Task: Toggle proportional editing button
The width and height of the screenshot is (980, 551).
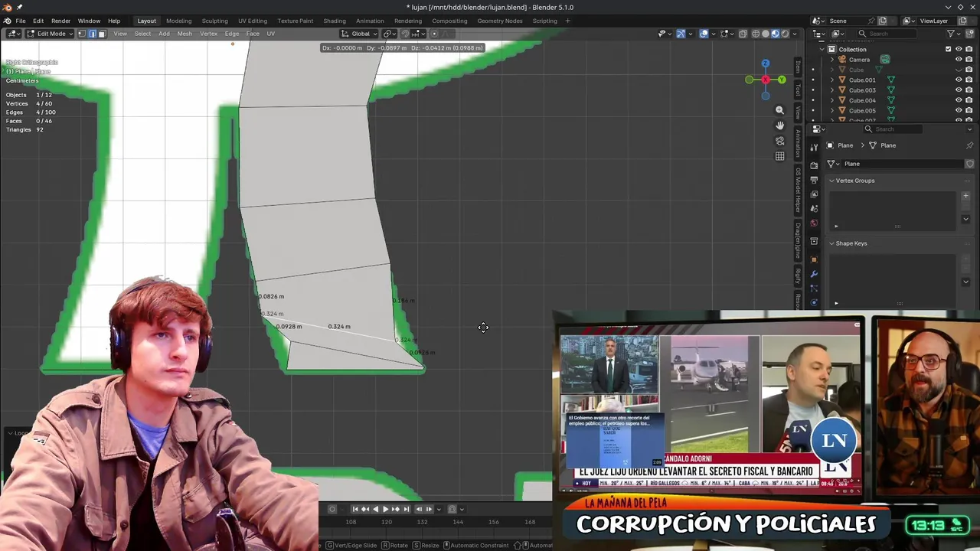Action: (434, 34)
